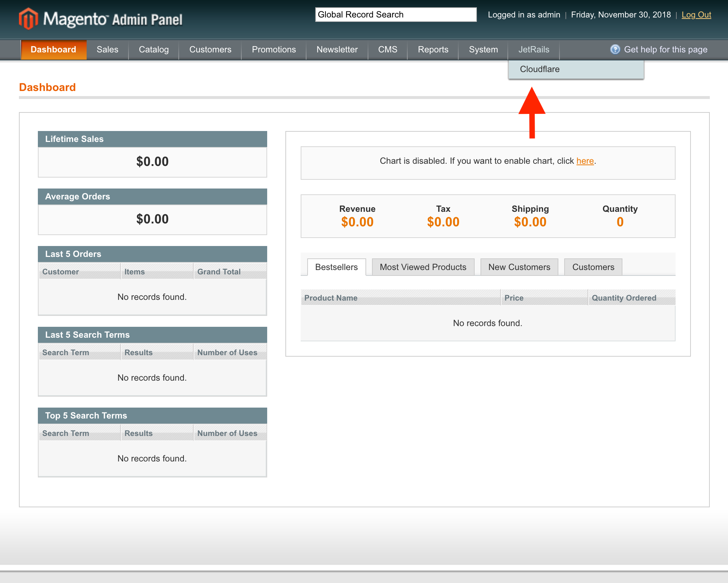Viewport: 728px width, 583px height.
Task: Click the date Friday, November 30, 2018
Action: [x=621, y=15]
